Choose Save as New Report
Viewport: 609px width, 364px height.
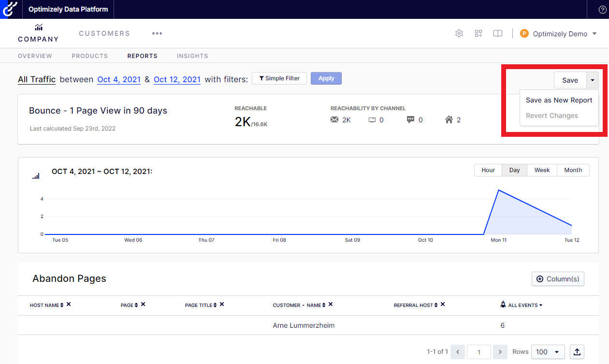coord(559,100)
